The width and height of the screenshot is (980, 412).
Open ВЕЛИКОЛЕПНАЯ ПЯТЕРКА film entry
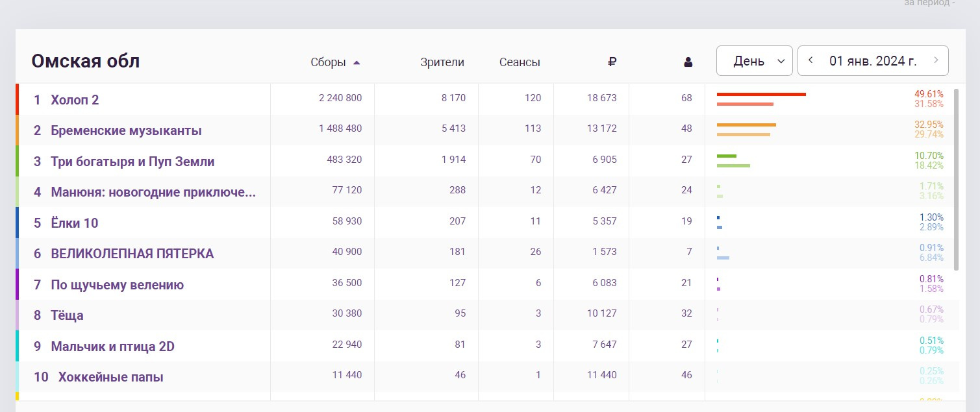[x=132, y=254]
